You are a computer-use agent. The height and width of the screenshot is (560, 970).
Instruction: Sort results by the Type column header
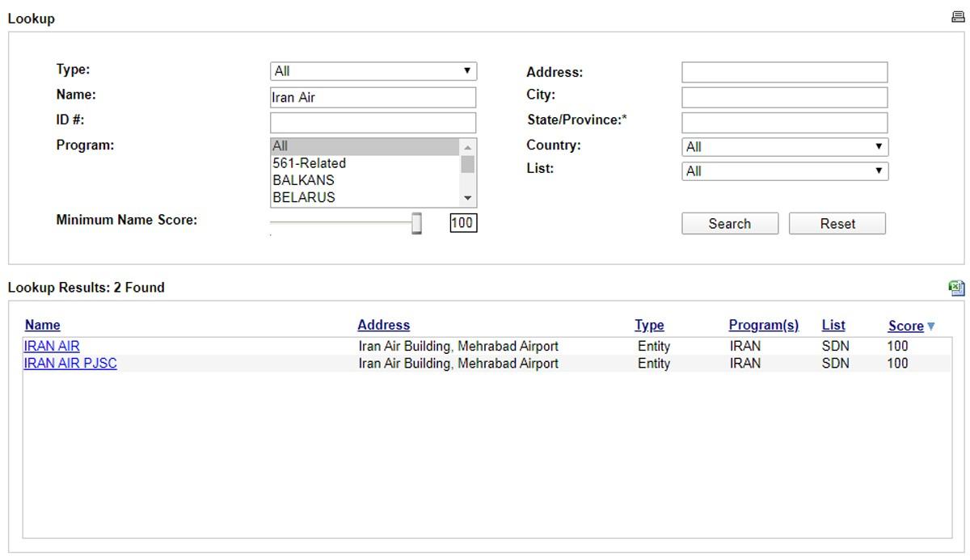(649, 325)
